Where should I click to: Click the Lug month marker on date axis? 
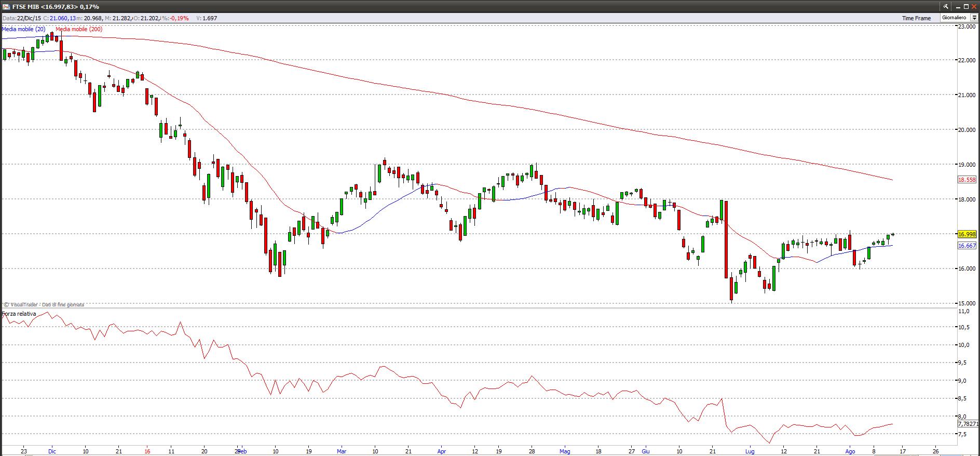(750, 451)
